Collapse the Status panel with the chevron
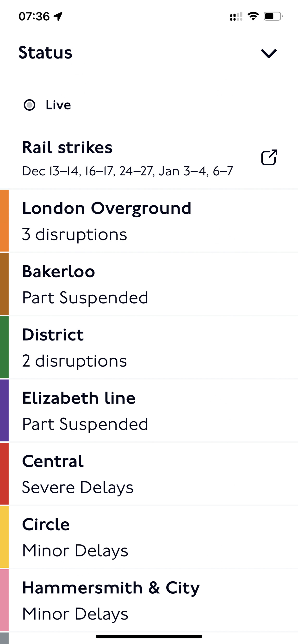This screenshot has height=644, width=298. 269,53
